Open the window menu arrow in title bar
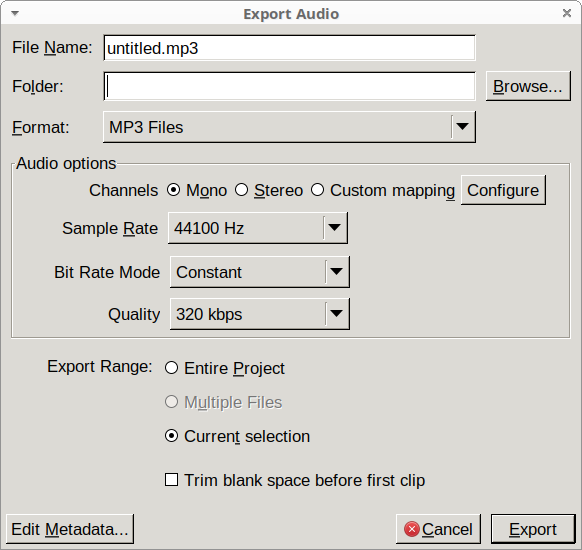Image resolution: width=582 pixels, height=550 pixels. (15, 13)
